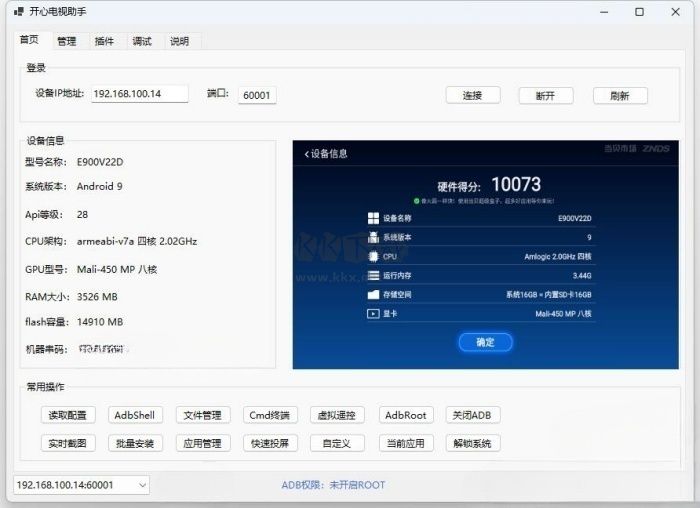Click Amlogic 2.0GHz 四核 value in preview

[x=558, y=257]
